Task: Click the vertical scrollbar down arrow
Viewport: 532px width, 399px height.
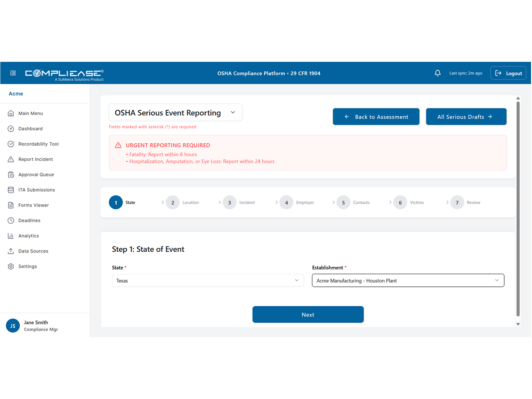Action: tap(518, 324)
